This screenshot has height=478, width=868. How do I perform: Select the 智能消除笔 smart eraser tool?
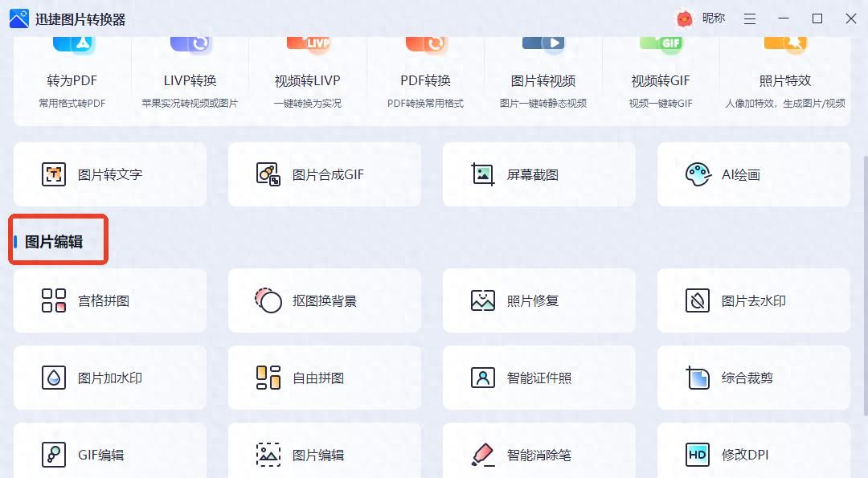[x=538, y=454]
